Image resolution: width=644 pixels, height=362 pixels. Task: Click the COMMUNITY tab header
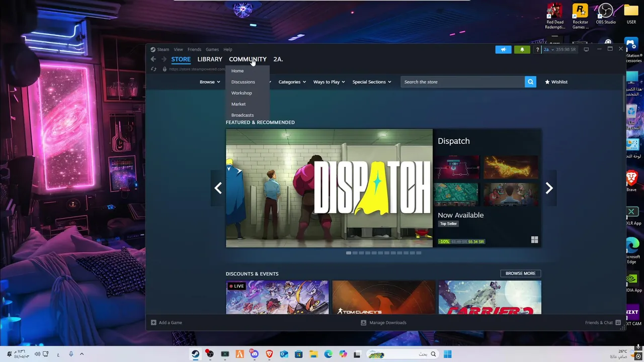248,59
